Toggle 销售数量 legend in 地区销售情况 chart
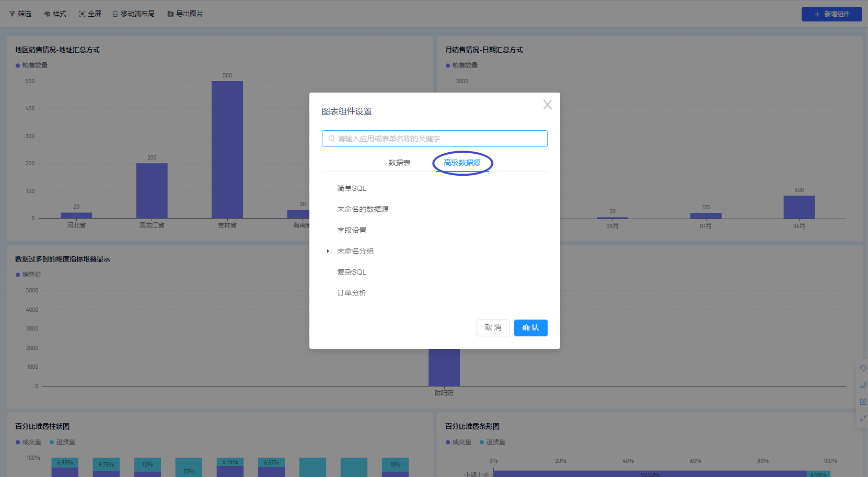 pos(31,65)
